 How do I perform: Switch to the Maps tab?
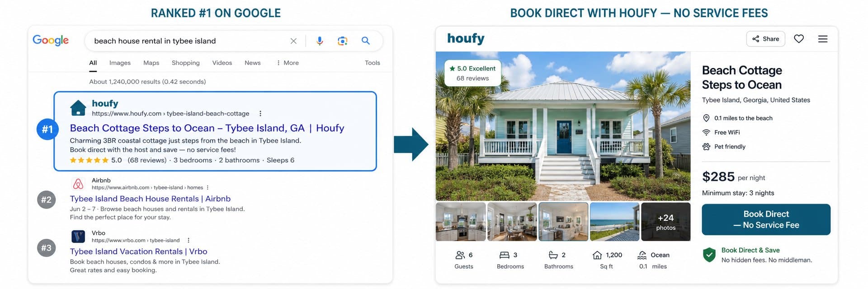click(151, 63)
